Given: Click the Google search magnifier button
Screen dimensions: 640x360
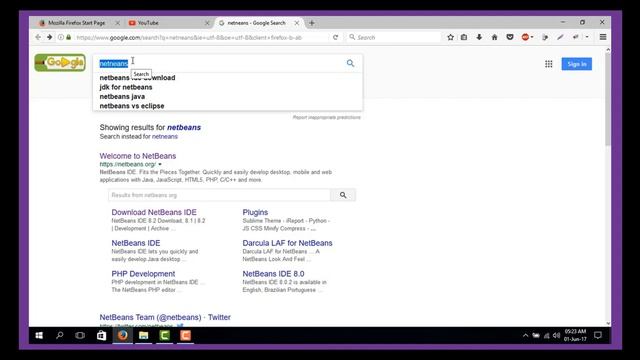Looking at the screenshot, I should click(350, 63).
